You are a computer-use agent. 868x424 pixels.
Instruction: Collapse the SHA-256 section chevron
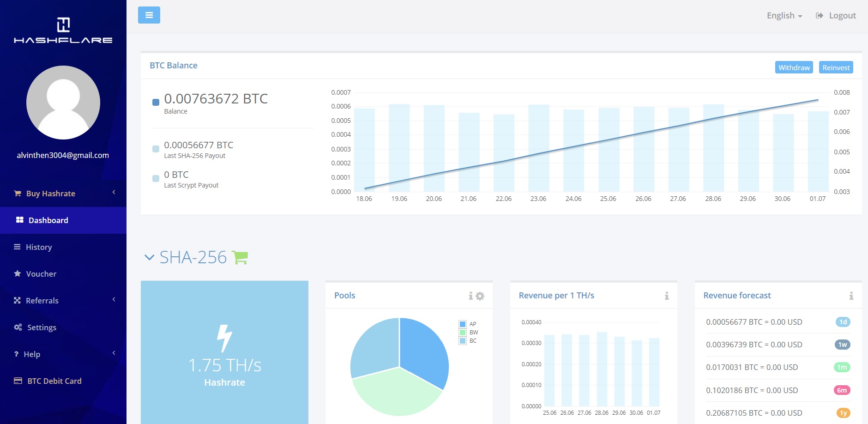149,257
